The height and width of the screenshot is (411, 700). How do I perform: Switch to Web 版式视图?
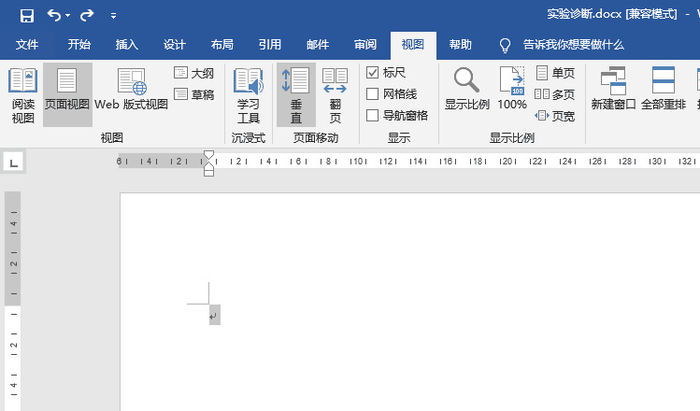[131, 89]
